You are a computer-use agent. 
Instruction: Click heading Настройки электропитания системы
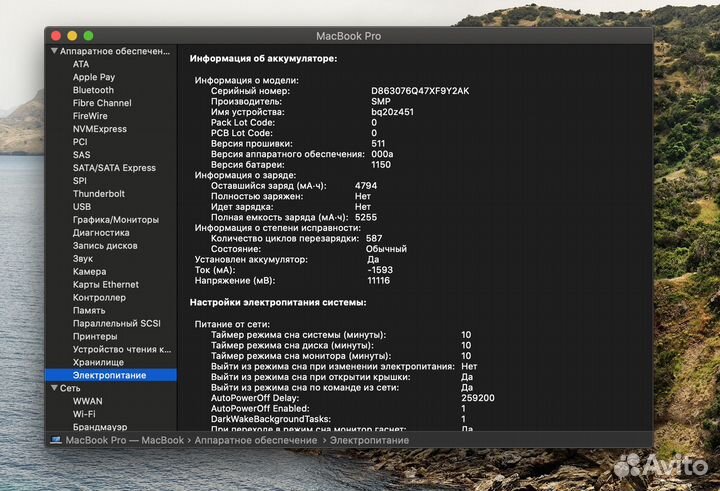click(278, 303)
